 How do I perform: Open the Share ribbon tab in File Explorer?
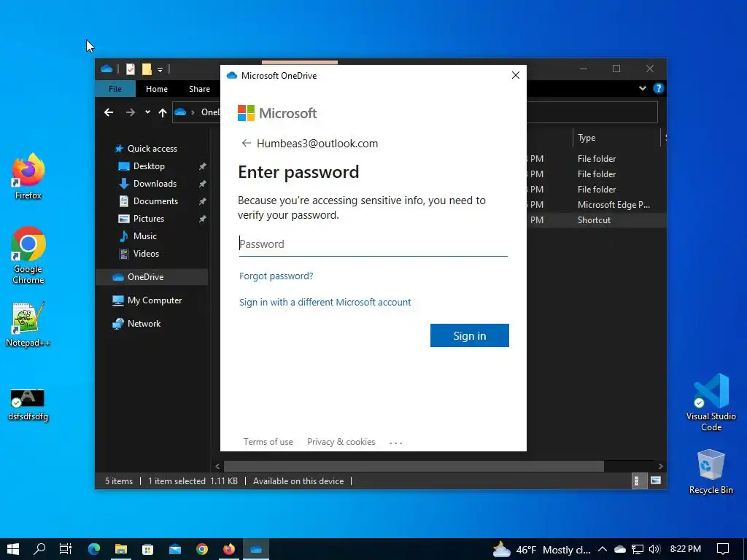point(199,89)
